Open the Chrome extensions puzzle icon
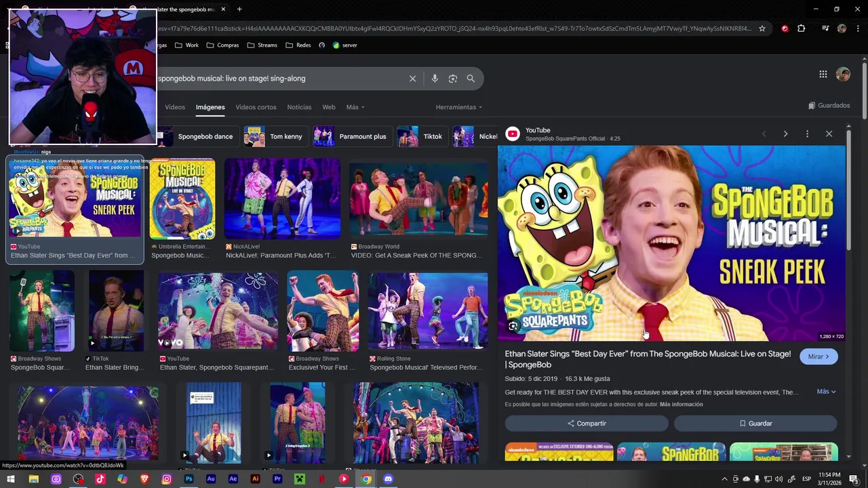Image resolution: width=868 pixels, height=488 pixels. pos(802,28)
